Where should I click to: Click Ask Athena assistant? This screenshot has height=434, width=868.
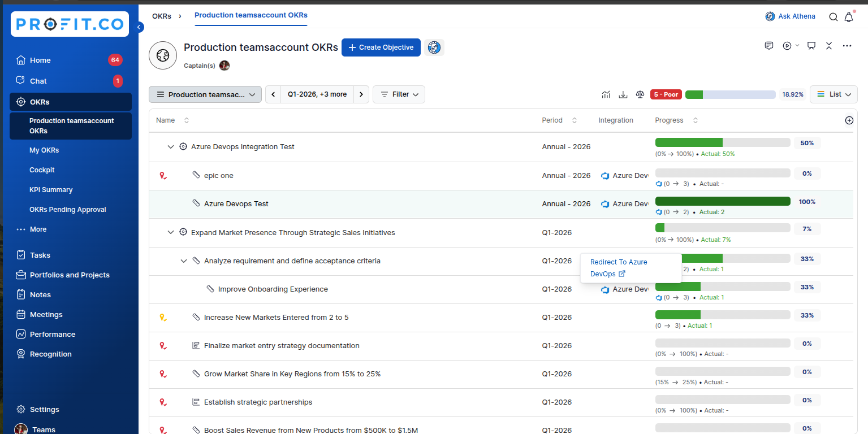(791, 16)
